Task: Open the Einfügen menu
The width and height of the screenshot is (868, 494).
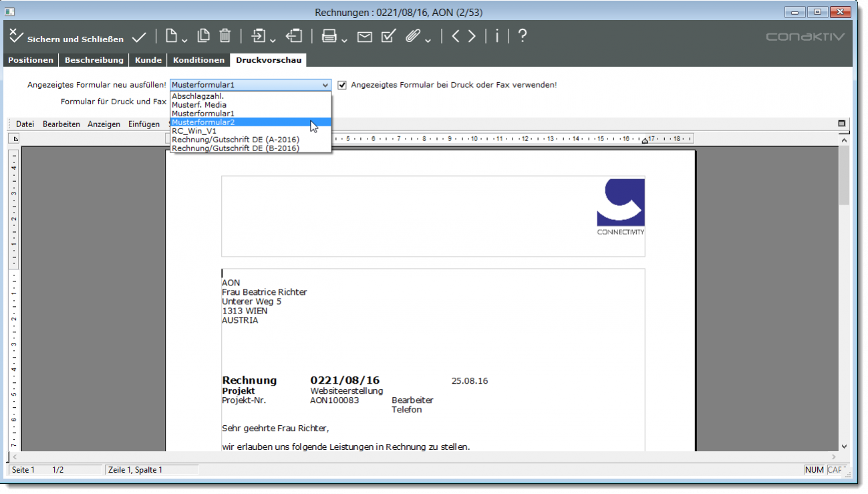Action: 144,124
